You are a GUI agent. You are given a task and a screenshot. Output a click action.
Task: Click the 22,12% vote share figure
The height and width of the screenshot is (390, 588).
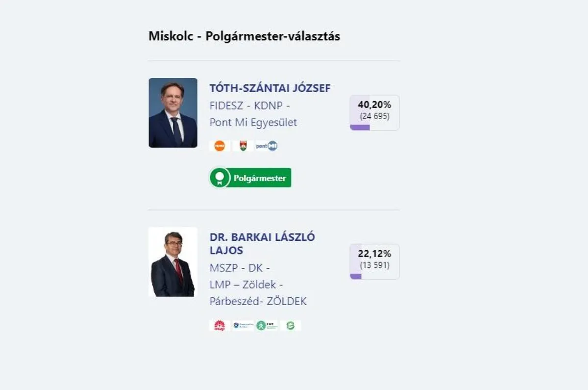[x=374, y=254]
